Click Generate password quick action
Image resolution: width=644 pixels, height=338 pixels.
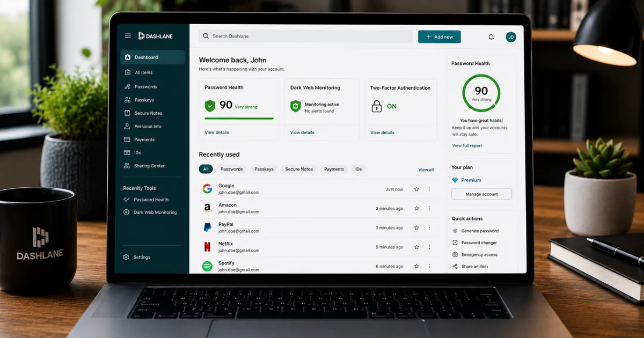coord(475,231)
